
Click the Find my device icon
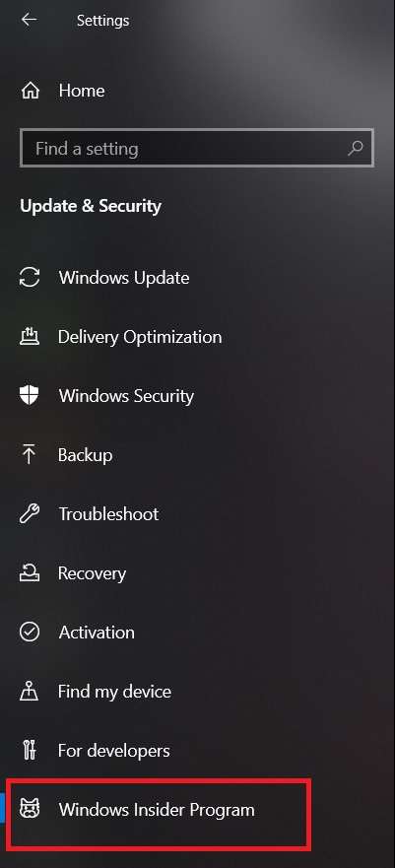[30, 692]
